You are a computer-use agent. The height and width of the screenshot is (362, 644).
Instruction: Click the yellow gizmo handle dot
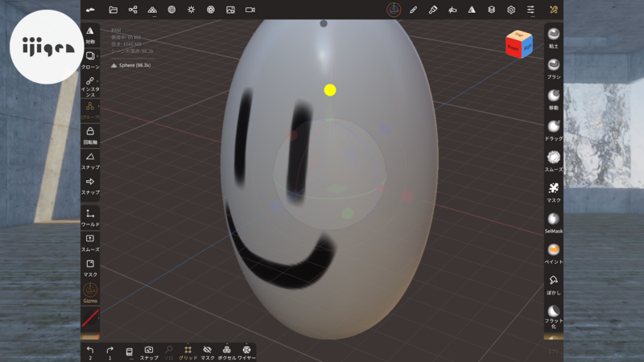tap(330, 90)
